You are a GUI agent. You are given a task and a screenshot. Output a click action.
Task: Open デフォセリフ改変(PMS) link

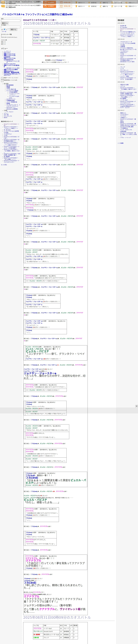(x=126, y=48)
